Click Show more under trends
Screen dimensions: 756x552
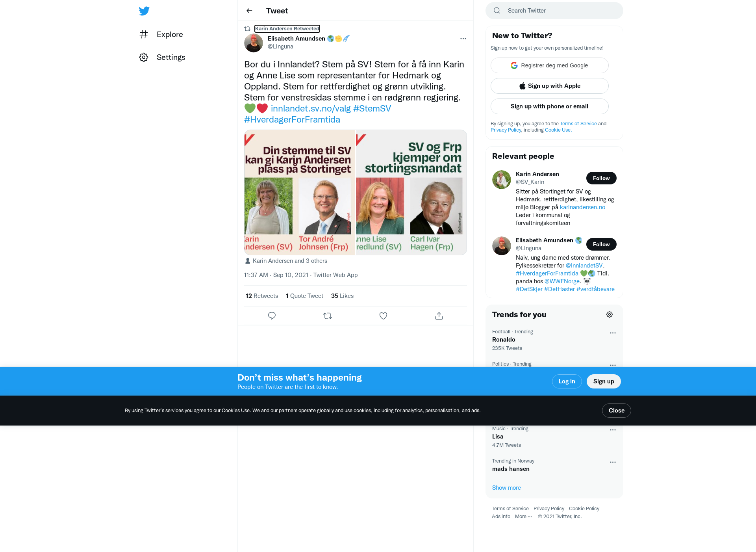(x=506, y=488)
